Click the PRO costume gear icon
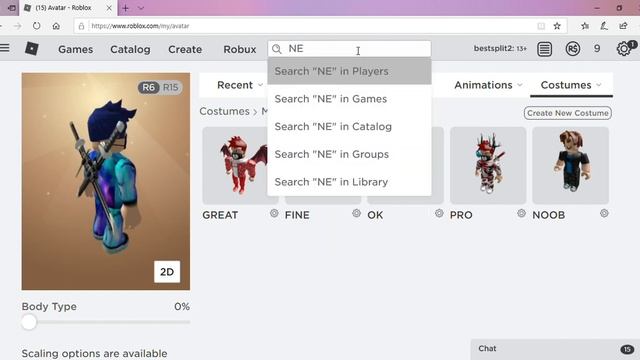This screenshot has width=640, height=360. point(521,213)
